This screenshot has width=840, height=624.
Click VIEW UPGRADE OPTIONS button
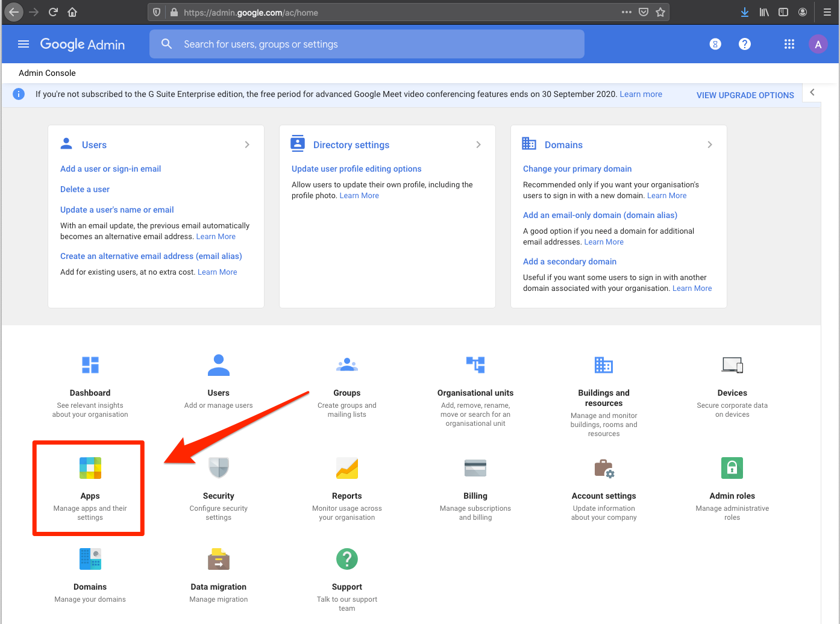(745, 95)
